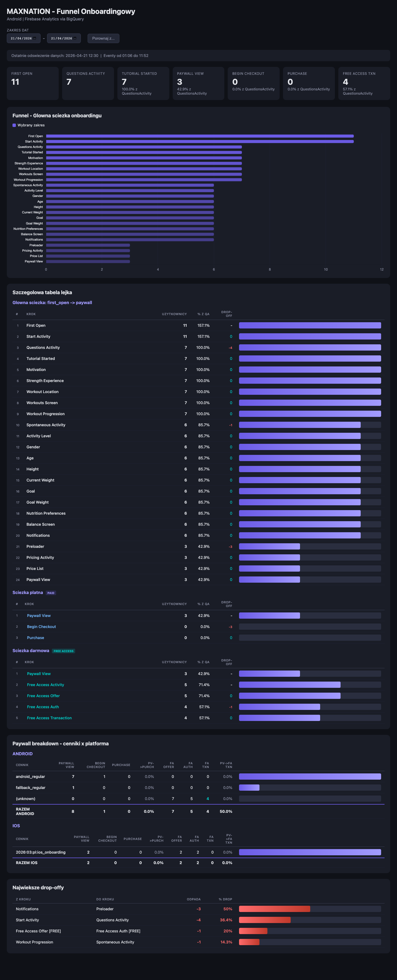Open the Begin Checkout step link
Image resolution: width=397 pixels, height=980 pixels.
[x=41, y=627]
